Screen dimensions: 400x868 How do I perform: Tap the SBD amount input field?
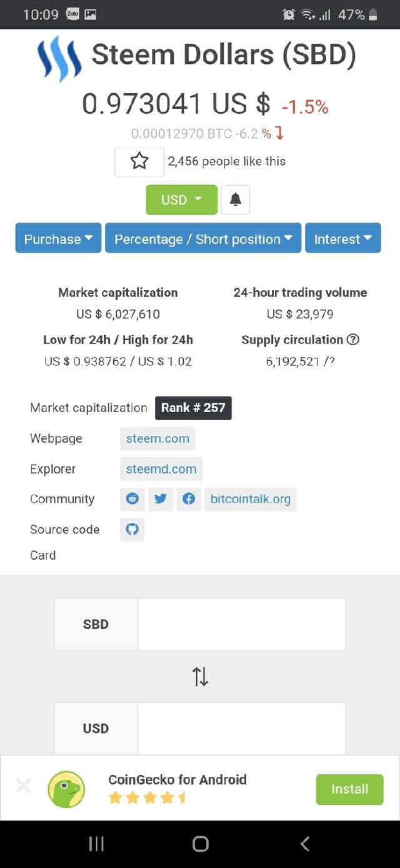tap(241, 624)
